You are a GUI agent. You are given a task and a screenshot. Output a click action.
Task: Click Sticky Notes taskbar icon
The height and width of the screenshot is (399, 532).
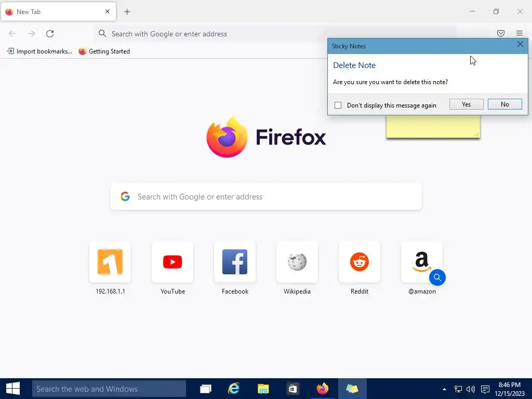pyautogui.click(x=352, y=389)
